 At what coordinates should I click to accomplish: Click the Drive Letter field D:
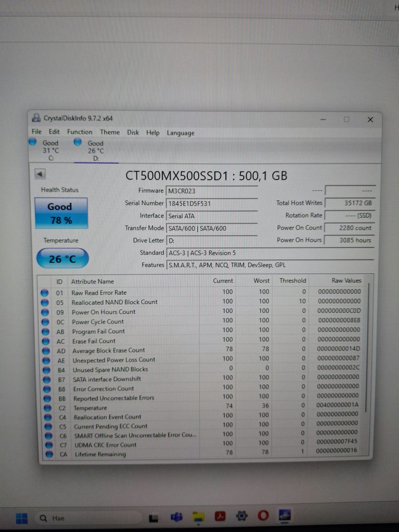[x=212, y=240]
